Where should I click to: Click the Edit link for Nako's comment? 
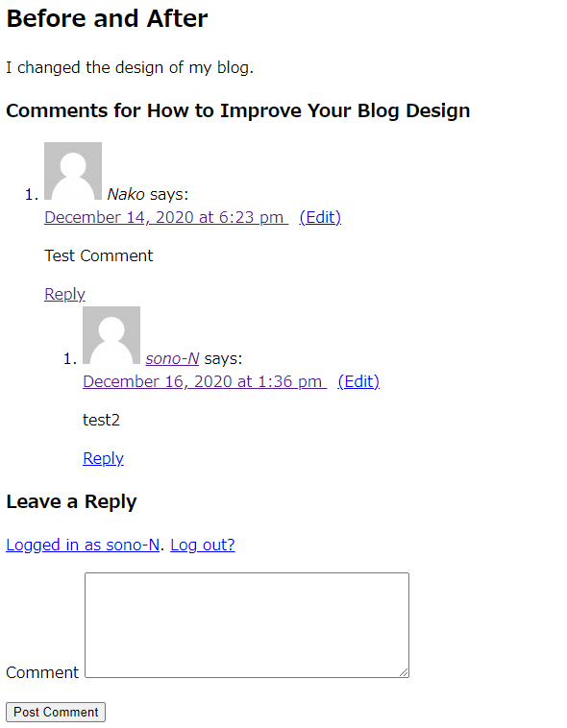click(320, 217)
